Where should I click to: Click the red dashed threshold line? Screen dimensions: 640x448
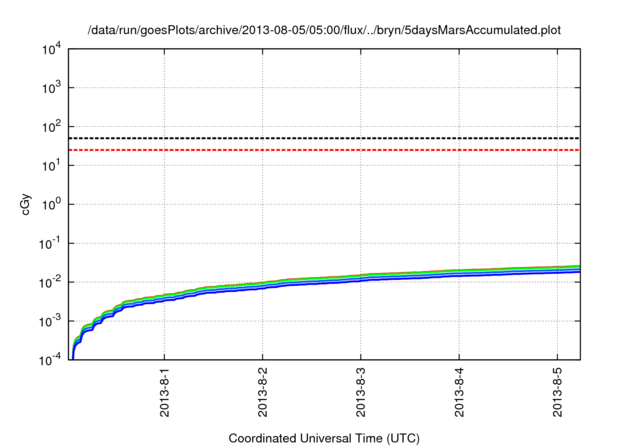point(324,150)
